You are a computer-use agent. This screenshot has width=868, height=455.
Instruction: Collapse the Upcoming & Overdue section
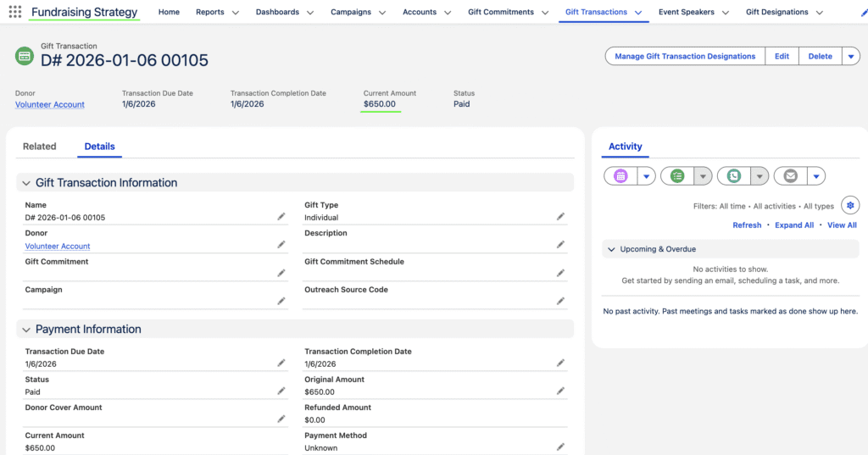[x=611, y=249]
